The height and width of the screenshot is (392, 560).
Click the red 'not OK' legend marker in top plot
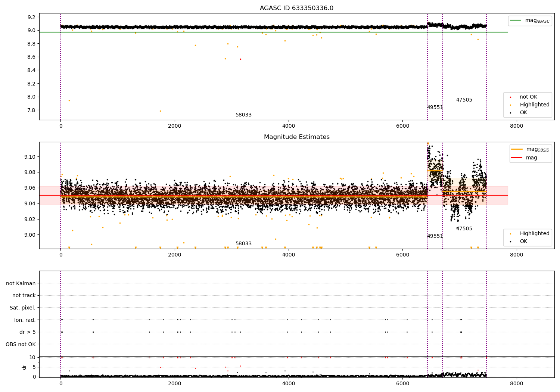point(510,97)
